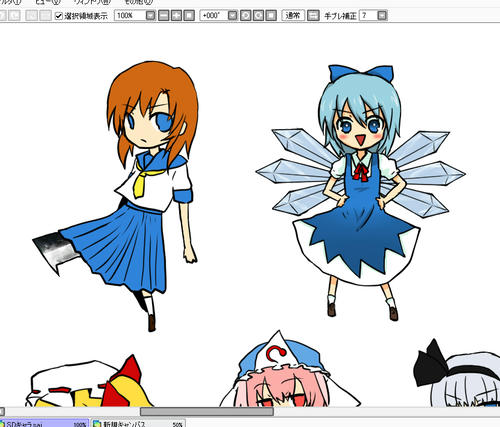
Task: Click the redo arrow icon
Action: (14, 15)
